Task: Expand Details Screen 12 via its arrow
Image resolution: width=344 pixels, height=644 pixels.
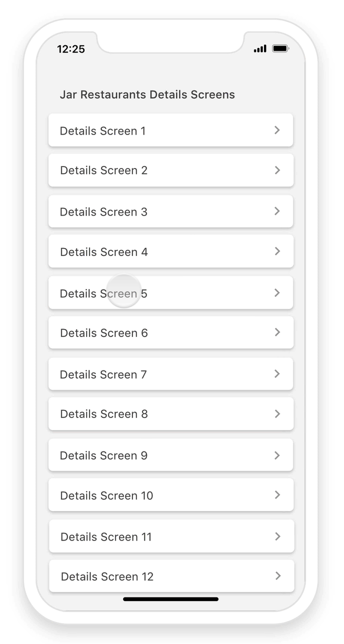Action: (x=277, y=576)
